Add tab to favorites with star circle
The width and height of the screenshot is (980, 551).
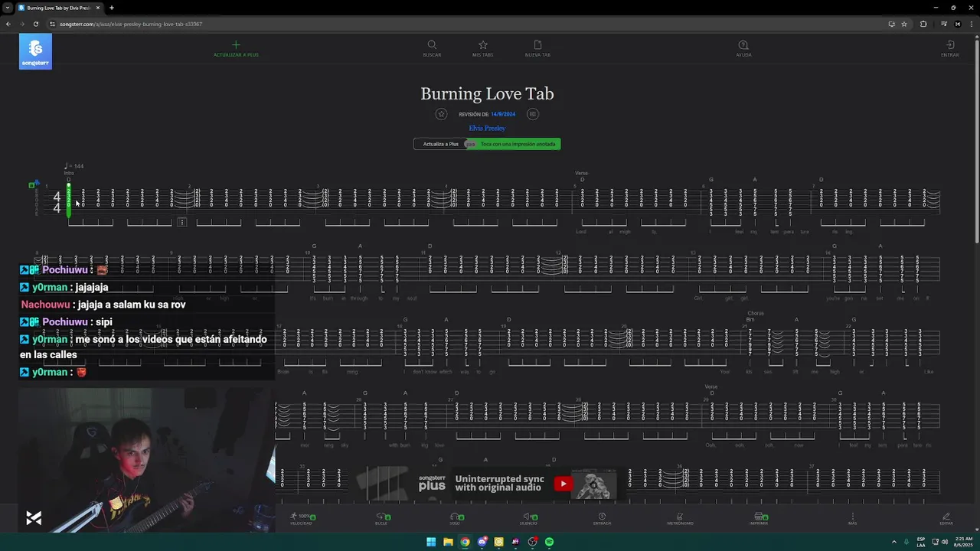pyautogui.click(x=441, y=114)
